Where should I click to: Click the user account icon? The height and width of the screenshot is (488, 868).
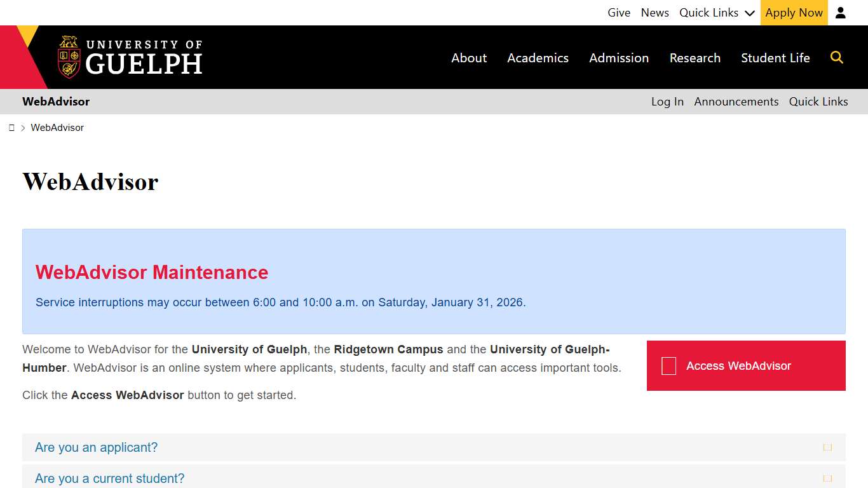click(841, 12)
